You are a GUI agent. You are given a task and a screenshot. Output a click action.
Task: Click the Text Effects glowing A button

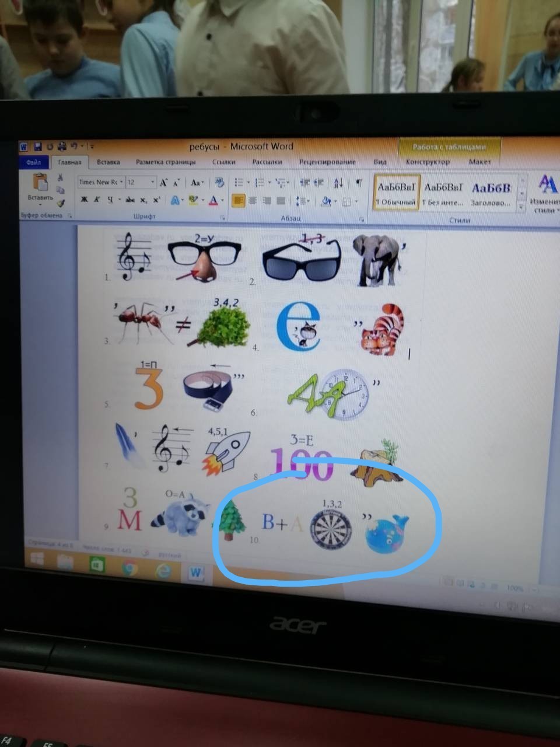coord(175,200)
